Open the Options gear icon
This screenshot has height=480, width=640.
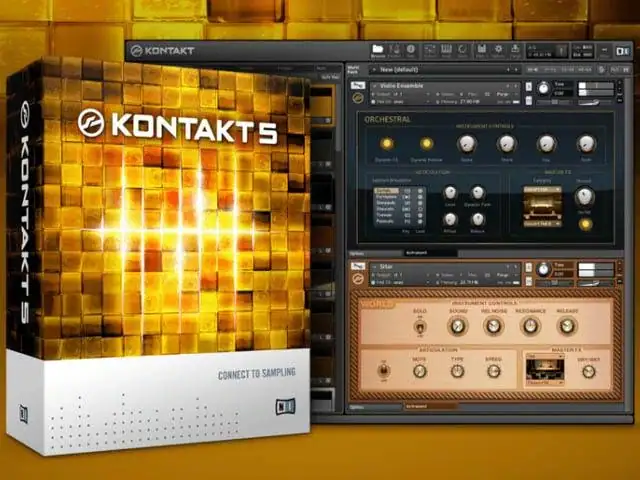pyautogui.click(x=498, y=51)
